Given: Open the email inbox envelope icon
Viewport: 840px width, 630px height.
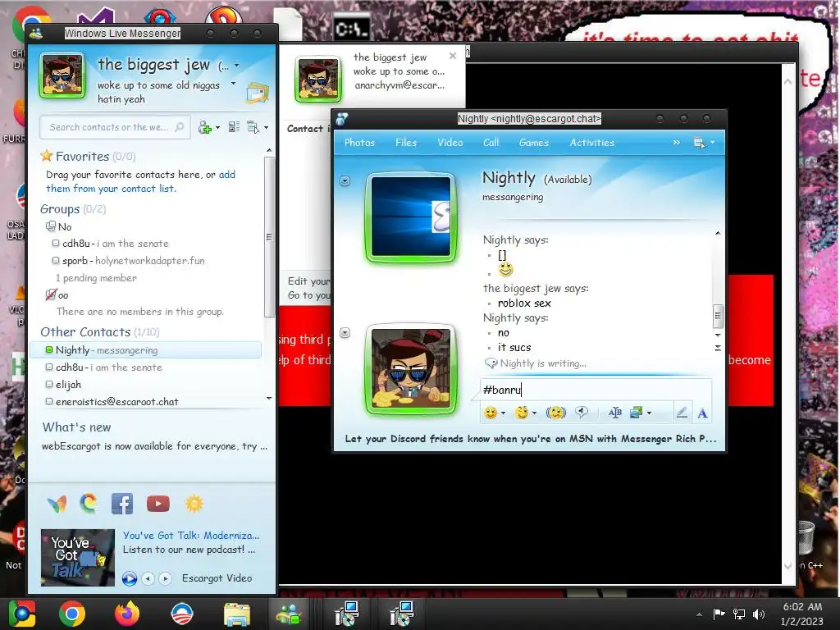Looking at the screenshot, I should click(x=257, y=94).
